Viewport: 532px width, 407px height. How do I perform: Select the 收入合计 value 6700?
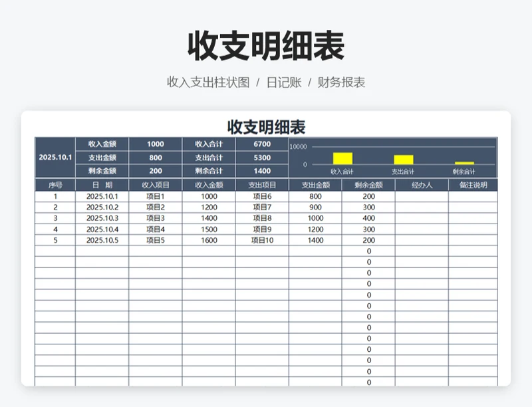point(262,144)
